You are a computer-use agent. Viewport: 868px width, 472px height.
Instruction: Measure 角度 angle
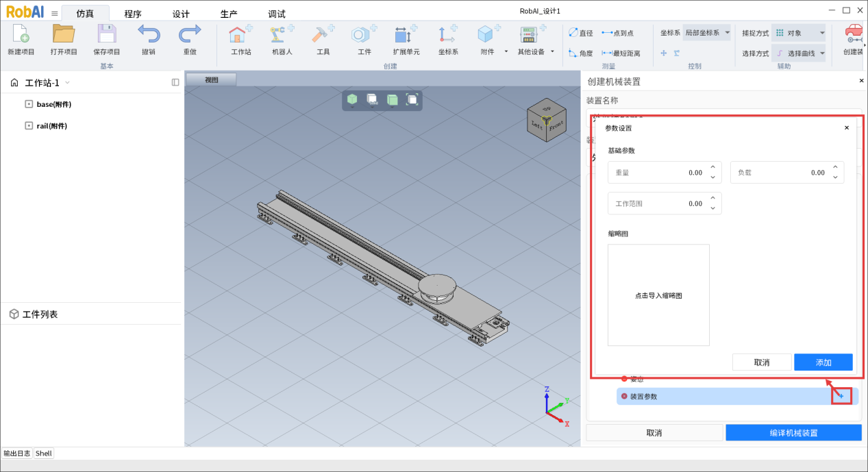pos(581,53)
